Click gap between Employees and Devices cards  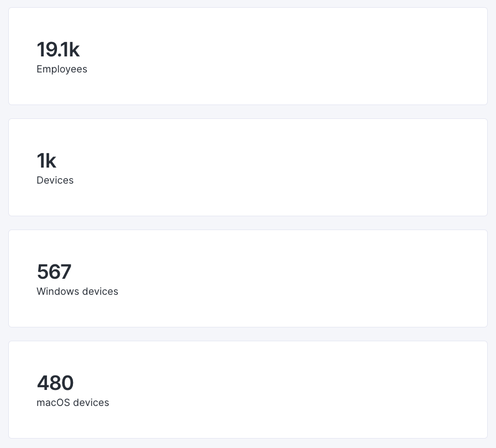248,112
